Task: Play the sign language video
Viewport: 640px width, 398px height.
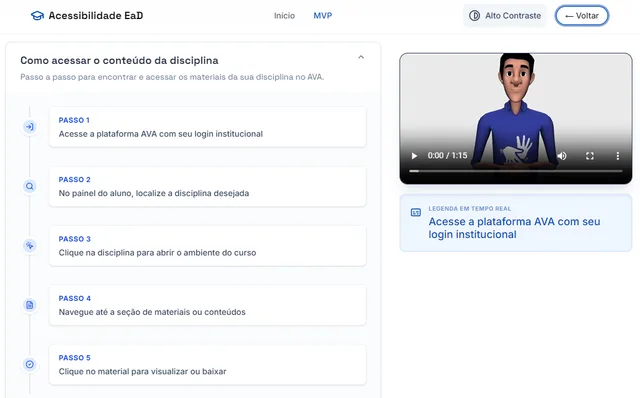Action: [414, 156]
